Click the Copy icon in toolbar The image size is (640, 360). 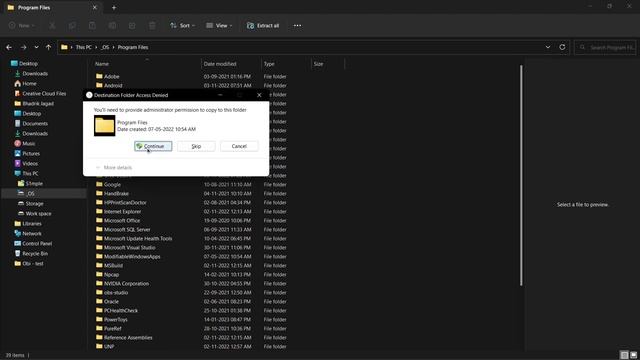click(x=72, y=25)
